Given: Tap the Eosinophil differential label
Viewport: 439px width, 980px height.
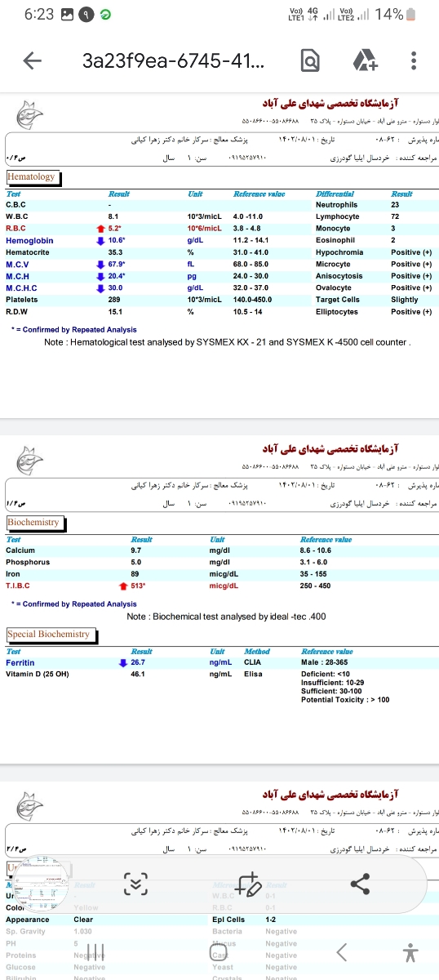Looking at the screenshot, I should (x=335, y=241).
